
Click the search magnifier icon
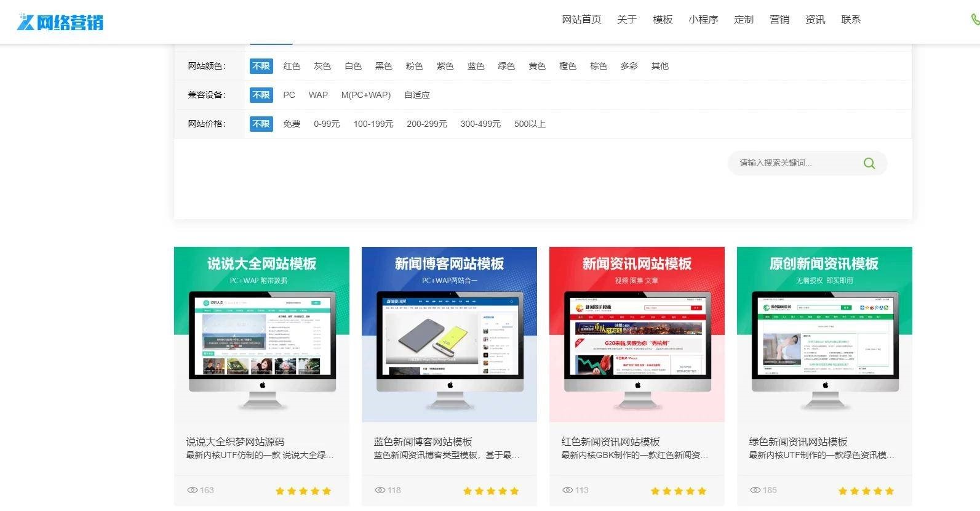coord(869,163)
